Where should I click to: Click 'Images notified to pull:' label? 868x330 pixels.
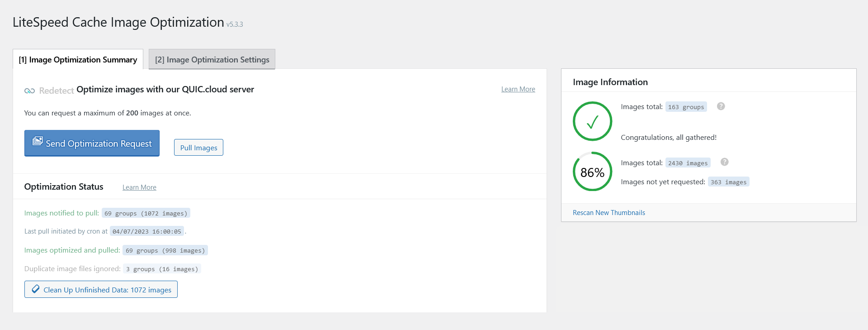click(x=61, y=213)
